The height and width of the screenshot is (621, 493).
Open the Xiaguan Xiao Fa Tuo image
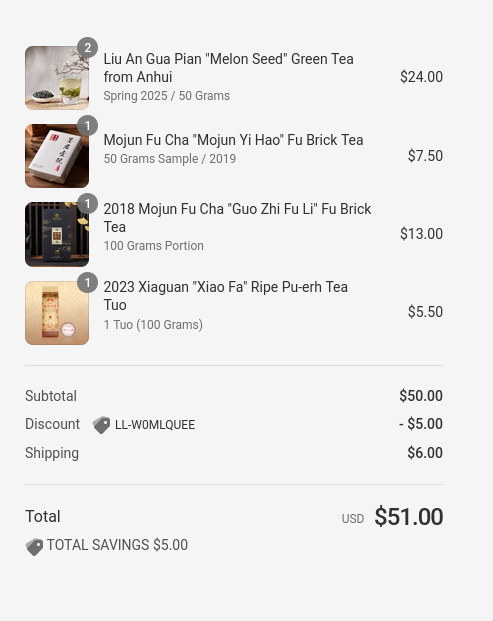pyautogui.click(x=57, y=313)
